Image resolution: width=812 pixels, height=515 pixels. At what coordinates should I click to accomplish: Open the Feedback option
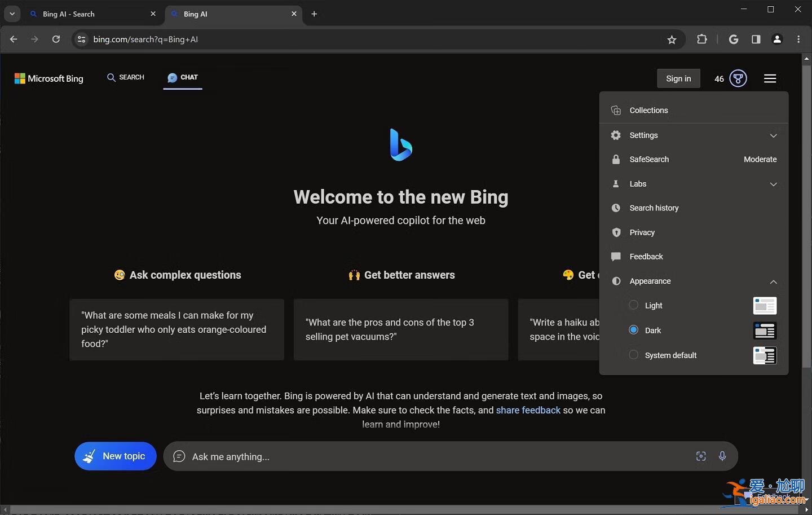pyautogui.click(x=646, y=257)
